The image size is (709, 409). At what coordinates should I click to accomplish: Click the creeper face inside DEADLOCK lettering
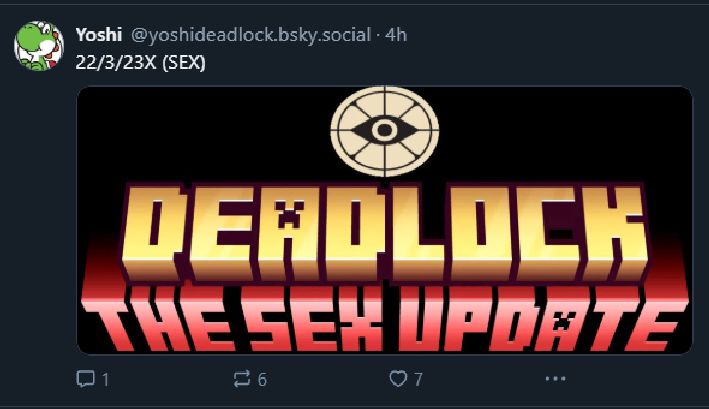click(x=288, y=214)
